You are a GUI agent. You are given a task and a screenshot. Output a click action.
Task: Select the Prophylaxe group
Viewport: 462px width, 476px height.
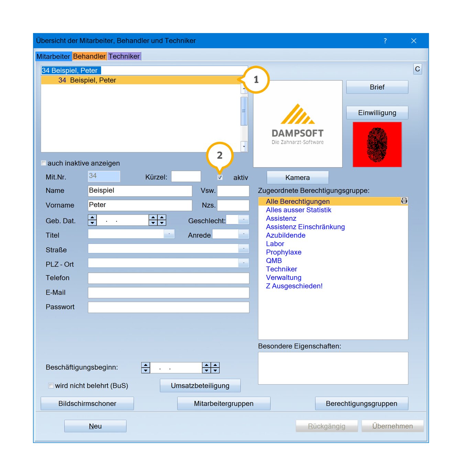[284, 252]
